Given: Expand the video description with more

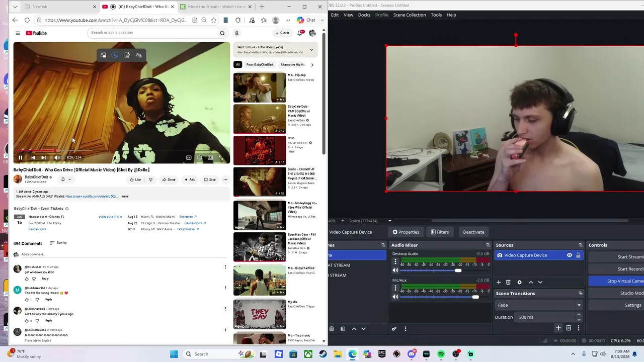Looking at the screenshot, I should pos(125,197).
